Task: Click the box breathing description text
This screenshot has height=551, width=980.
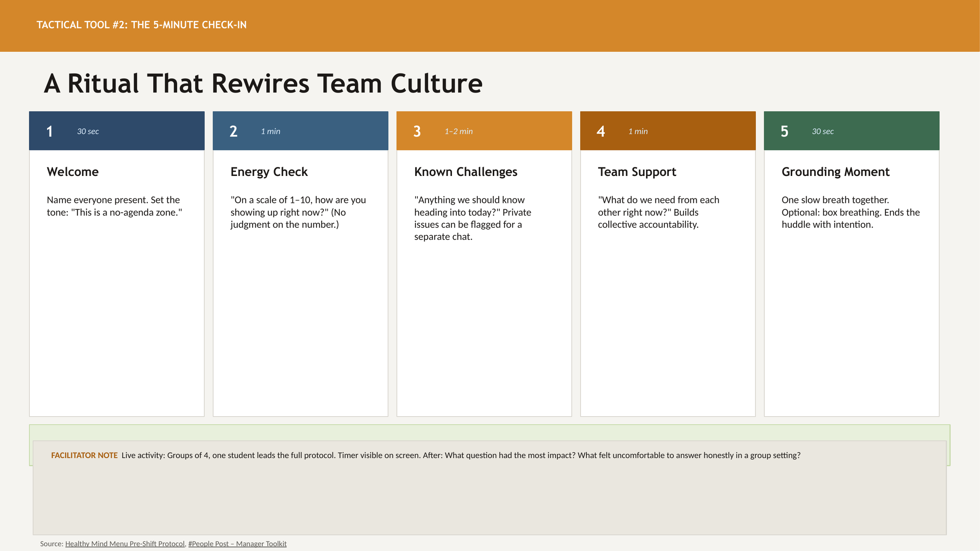Action: (x=850, y=212)
